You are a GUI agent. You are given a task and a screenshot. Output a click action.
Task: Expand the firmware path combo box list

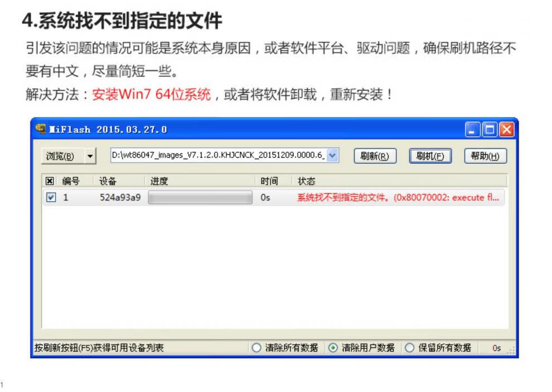click(332, 156)
